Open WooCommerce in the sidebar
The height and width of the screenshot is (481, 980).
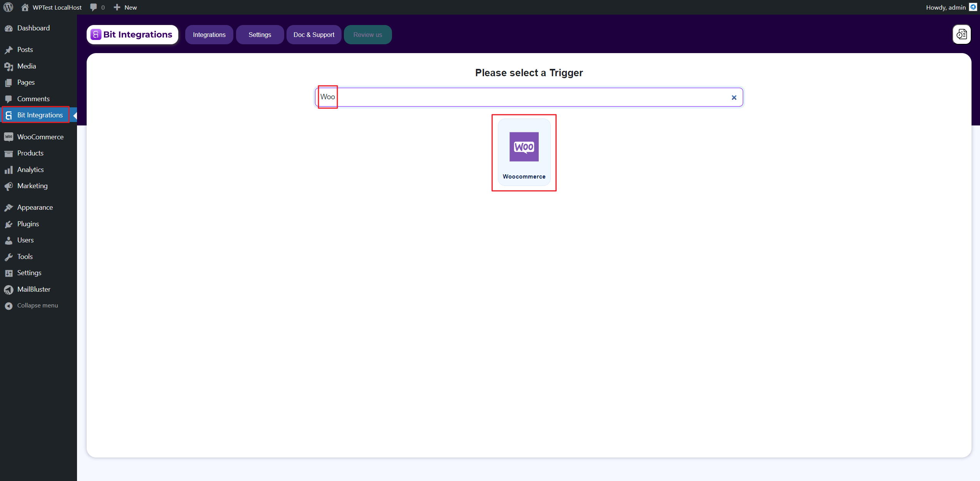(40, 137)
